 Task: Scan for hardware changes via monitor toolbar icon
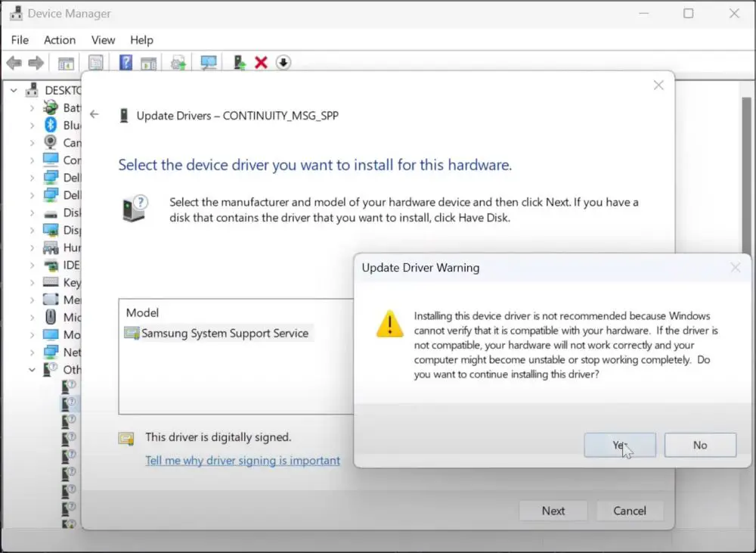(x=209, y=63)
